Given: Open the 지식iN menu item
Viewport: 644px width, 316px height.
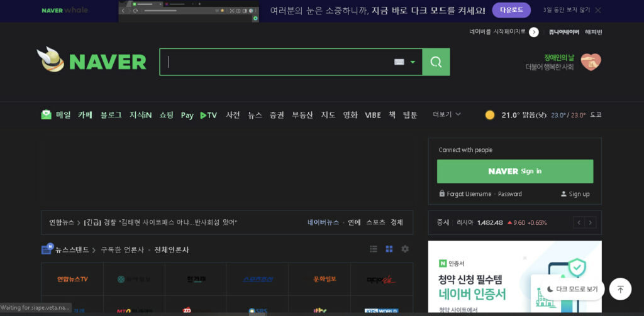Looking at the screenshot, I should click(x=140, y=115).
